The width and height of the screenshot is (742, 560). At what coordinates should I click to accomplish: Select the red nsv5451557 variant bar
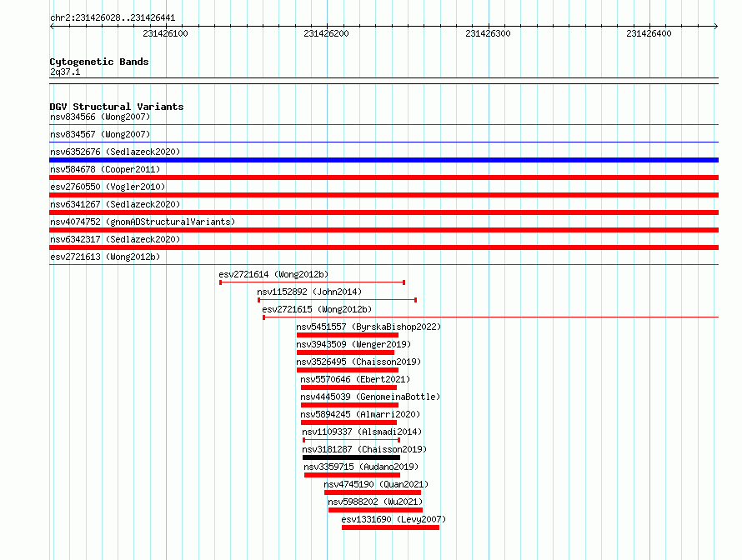[x=348, y=335]
